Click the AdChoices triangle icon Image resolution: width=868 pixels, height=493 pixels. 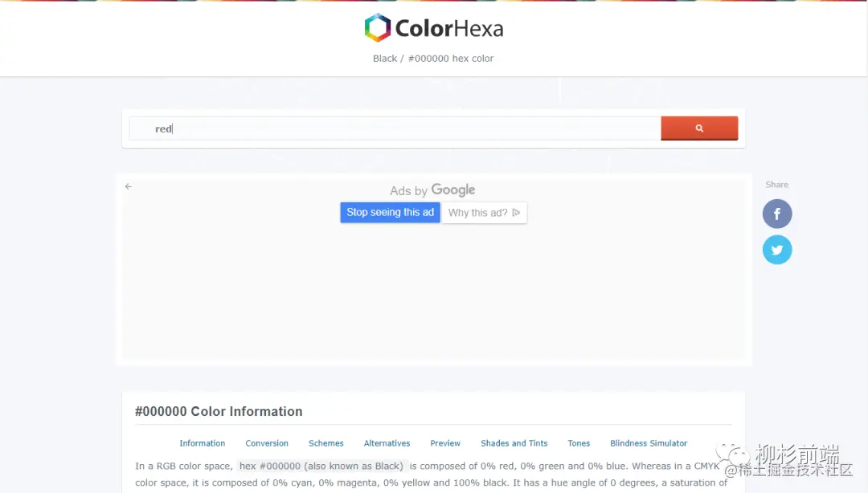[516, 213]
